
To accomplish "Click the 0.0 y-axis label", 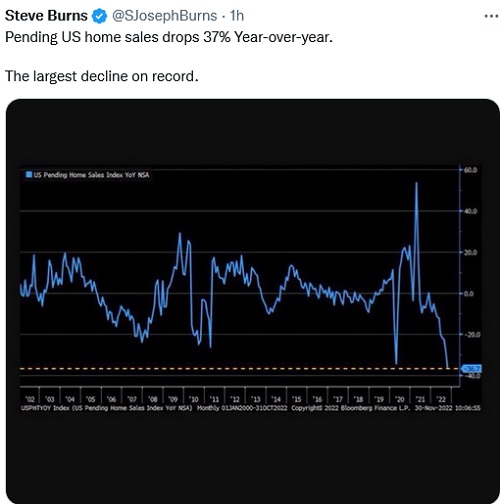I will pos(469,294).
